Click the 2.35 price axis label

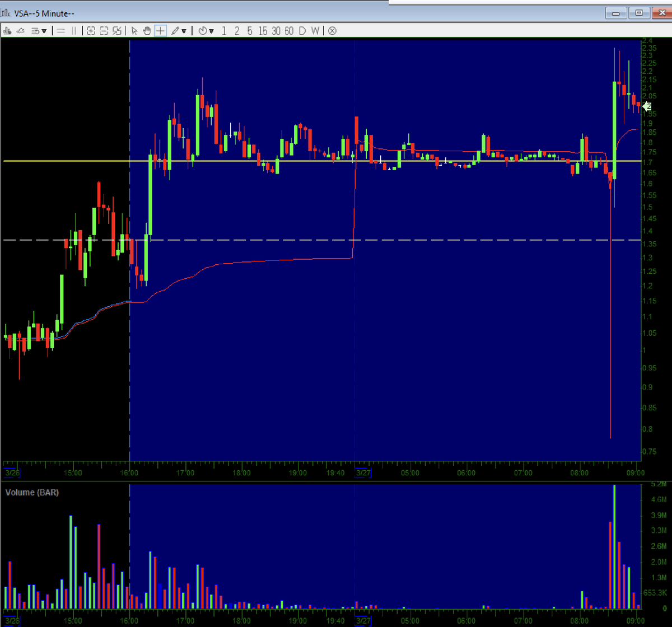pos(650,48)
